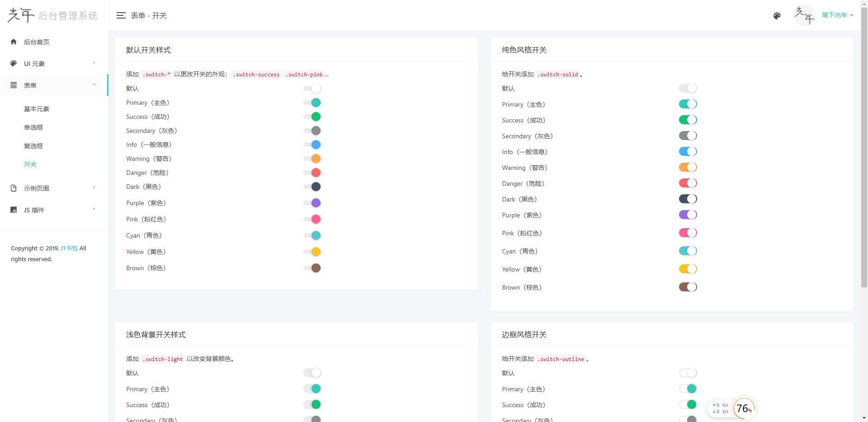
Task: Click the .switch-success code tag
Action: (x=256, y=75)
